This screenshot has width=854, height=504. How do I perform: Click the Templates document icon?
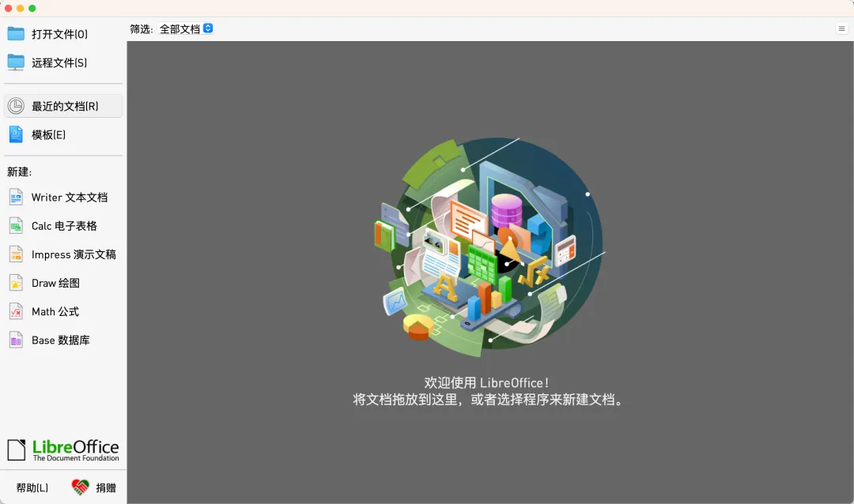tap(16, 134)
